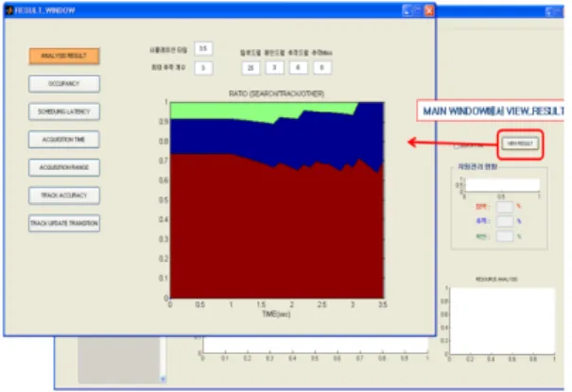Click the MATLAB icon in RESULT_WINDOW title bar
Screen dimensions: 572x392
coord(9,10)
